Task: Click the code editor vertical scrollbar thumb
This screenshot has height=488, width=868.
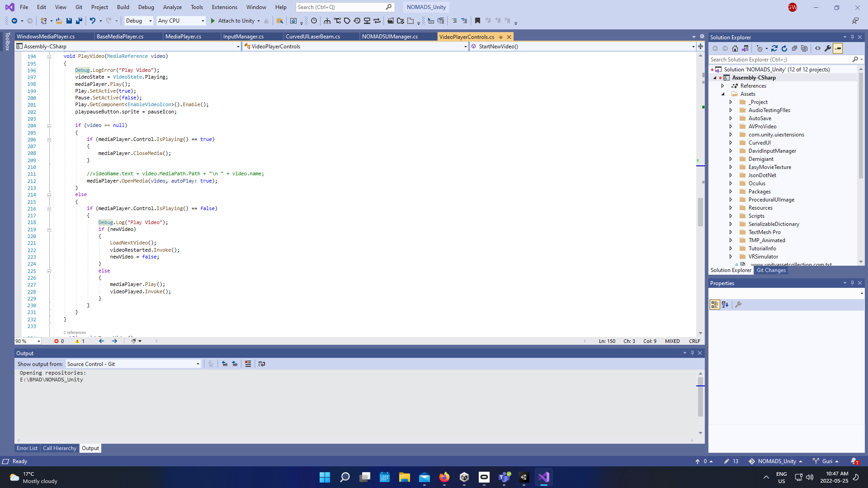Action: click(x=700, y=212)
